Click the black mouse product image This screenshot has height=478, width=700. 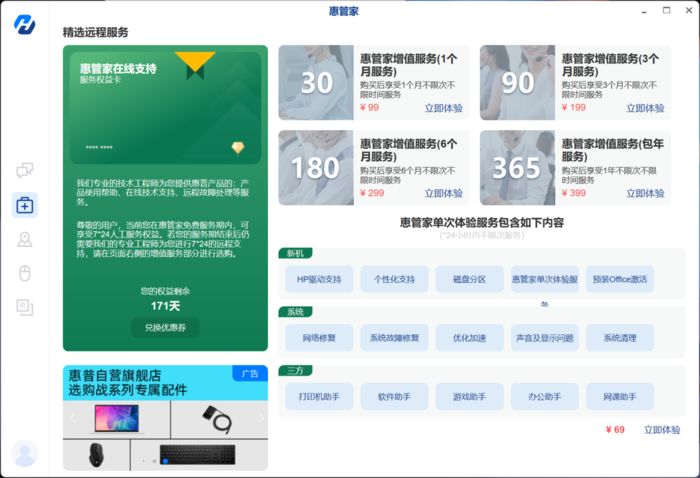coord(96,455)
